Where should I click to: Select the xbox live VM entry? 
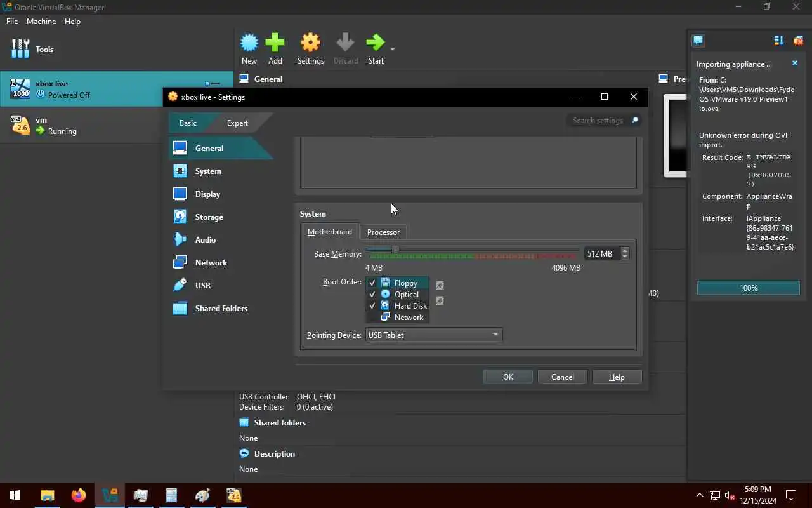click(117, 89)
